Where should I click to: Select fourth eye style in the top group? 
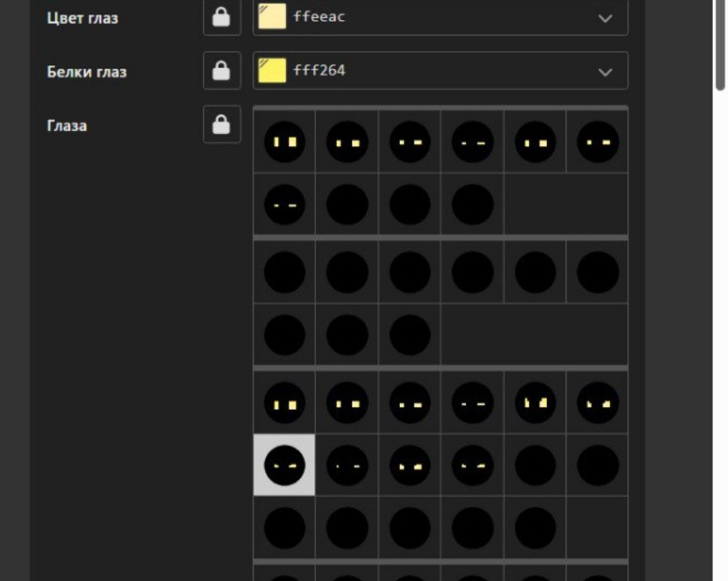point(472,141)
